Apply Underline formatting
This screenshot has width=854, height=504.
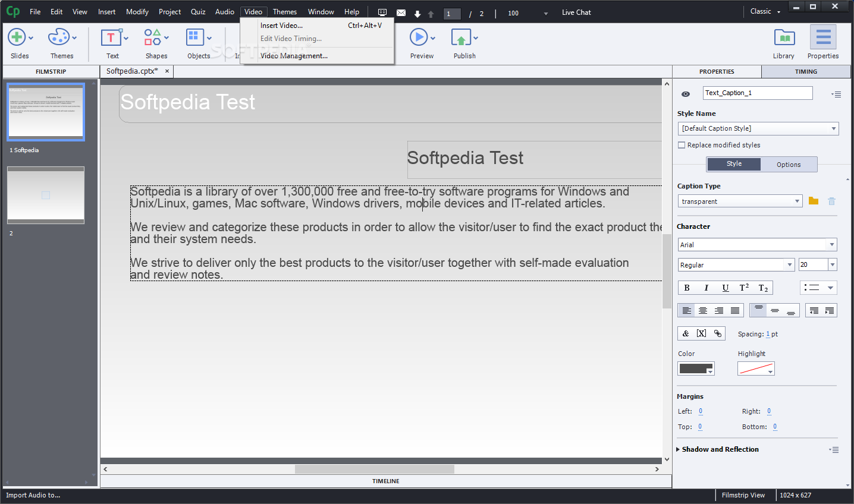tap(725, 288)
